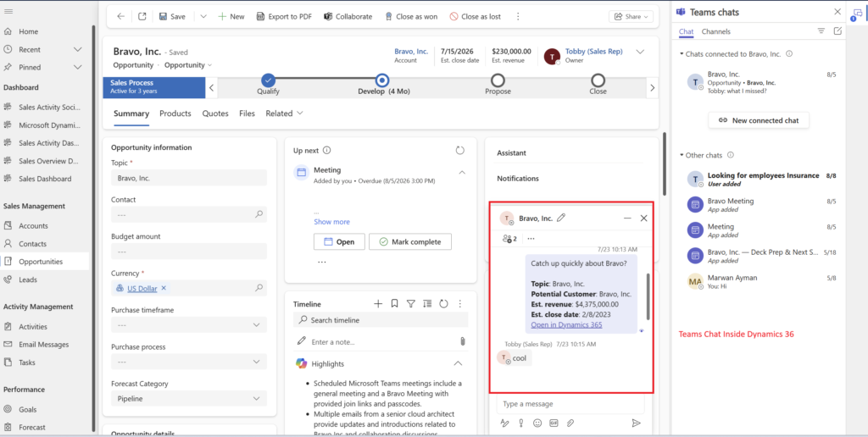Expand the Recent section
This screenshot has width=868, height=437.
pyautogui.click(x=77, y=49)
